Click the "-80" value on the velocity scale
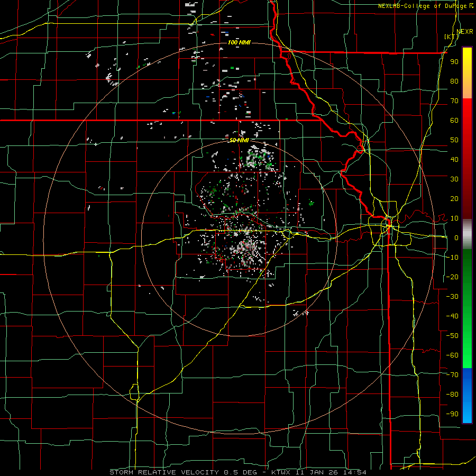 (x=452, y=395)
